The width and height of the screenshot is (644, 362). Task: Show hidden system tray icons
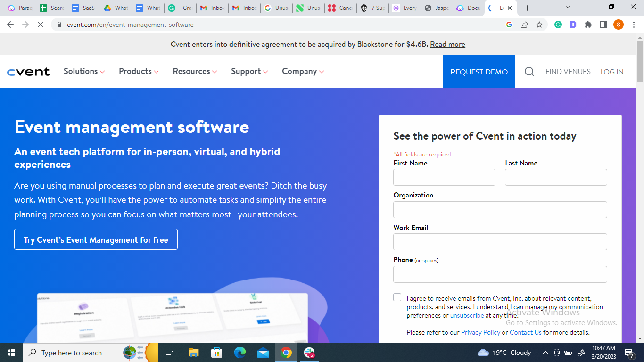545,353
